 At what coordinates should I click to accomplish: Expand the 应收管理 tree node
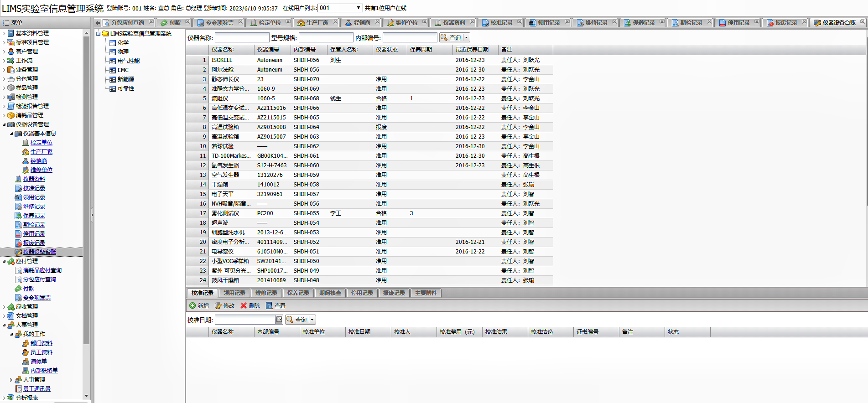coord(4,307)
